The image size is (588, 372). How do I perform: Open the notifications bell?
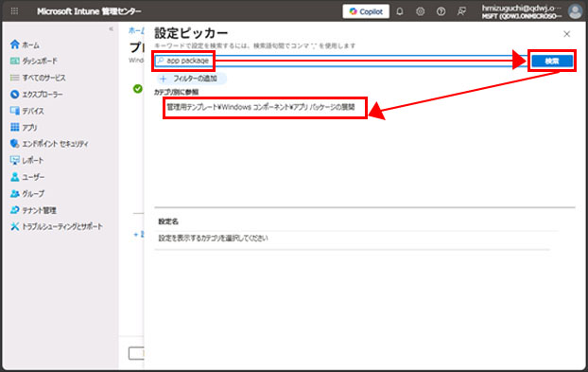(400, 11)
